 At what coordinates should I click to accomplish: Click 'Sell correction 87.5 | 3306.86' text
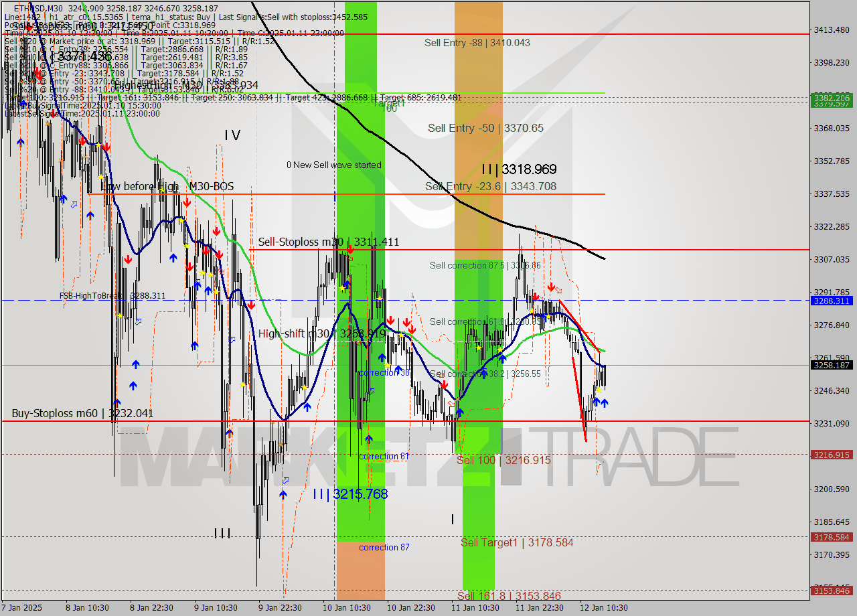coord(485,266)
